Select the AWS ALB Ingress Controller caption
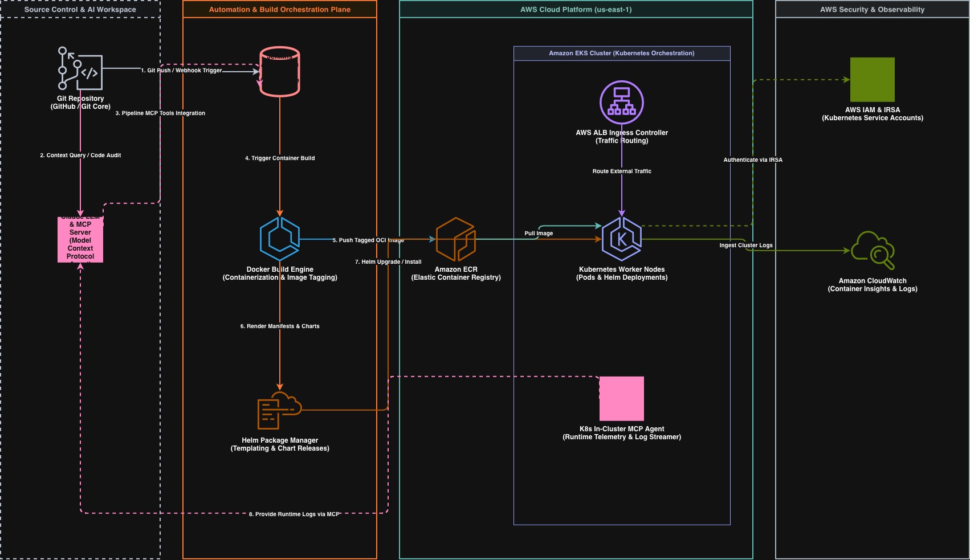The image size is (970, 560). [622, 137]
